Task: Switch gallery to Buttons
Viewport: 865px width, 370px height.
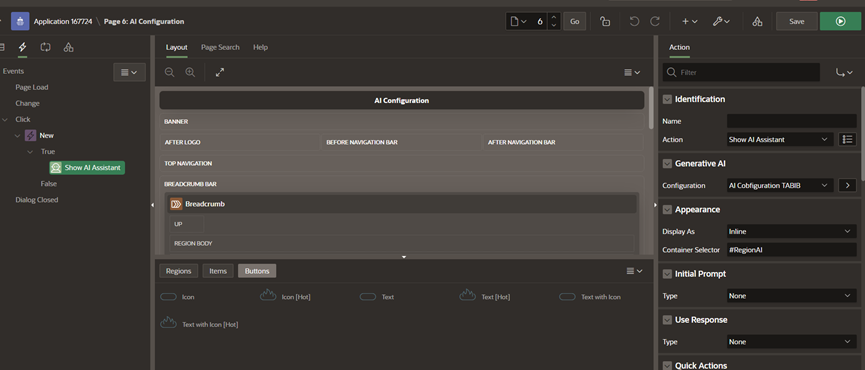Action: [x=257, y=271]
